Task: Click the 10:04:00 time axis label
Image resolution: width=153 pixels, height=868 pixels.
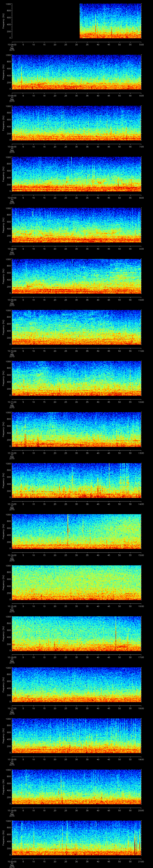Action: click(12, 44)
